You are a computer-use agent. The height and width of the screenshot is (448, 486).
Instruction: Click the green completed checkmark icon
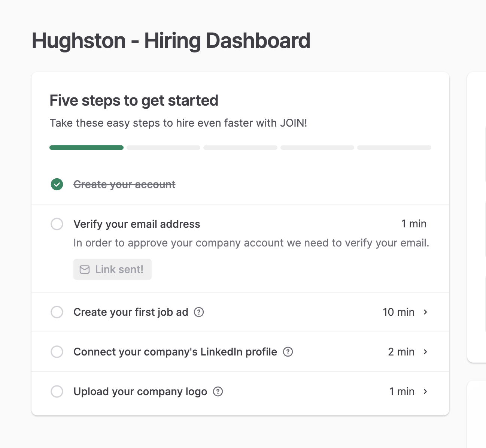click(x=57, y=184)
